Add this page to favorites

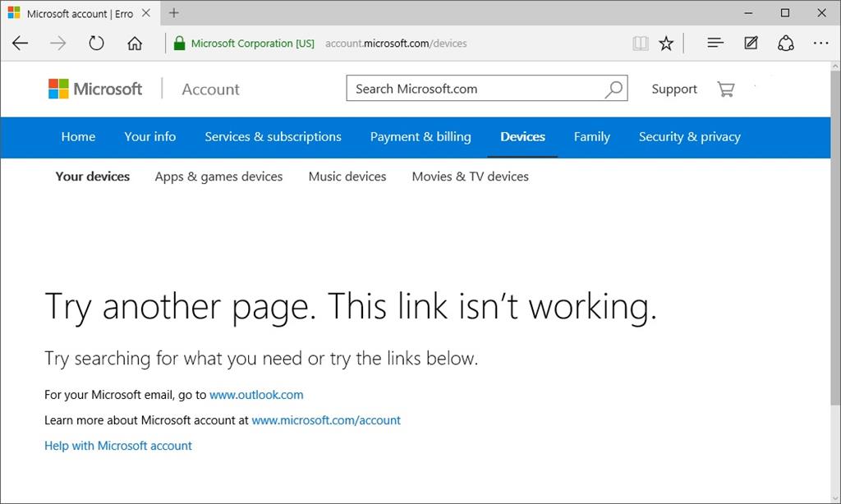(x=666, y=43)
